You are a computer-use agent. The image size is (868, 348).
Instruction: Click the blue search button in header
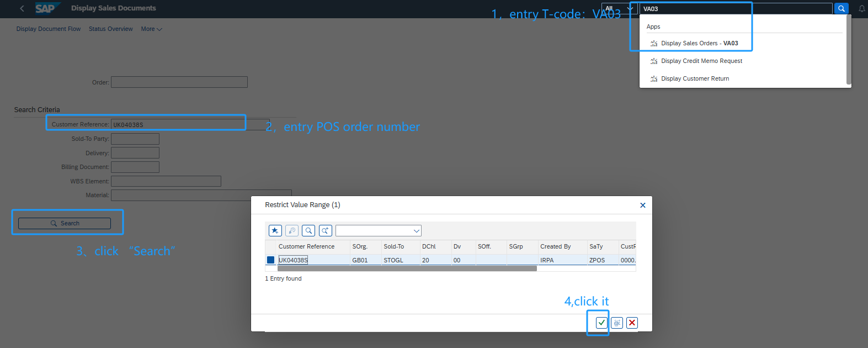click(841, 9)
